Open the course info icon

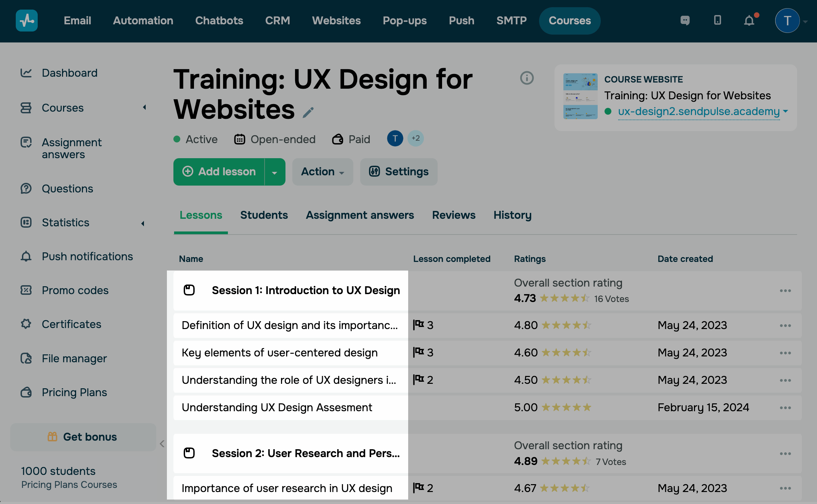point(527,78)
